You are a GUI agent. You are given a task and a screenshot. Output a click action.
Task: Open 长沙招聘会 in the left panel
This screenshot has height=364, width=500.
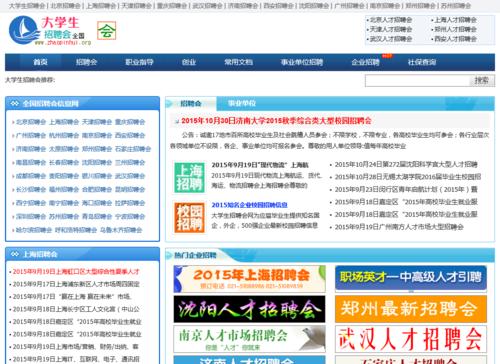(x=31, y=189)
